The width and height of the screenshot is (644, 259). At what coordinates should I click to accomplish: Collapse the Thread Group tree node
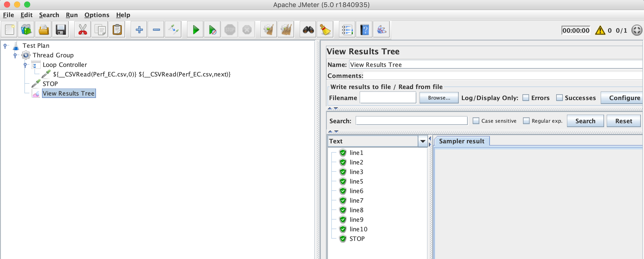pos(15,55)
